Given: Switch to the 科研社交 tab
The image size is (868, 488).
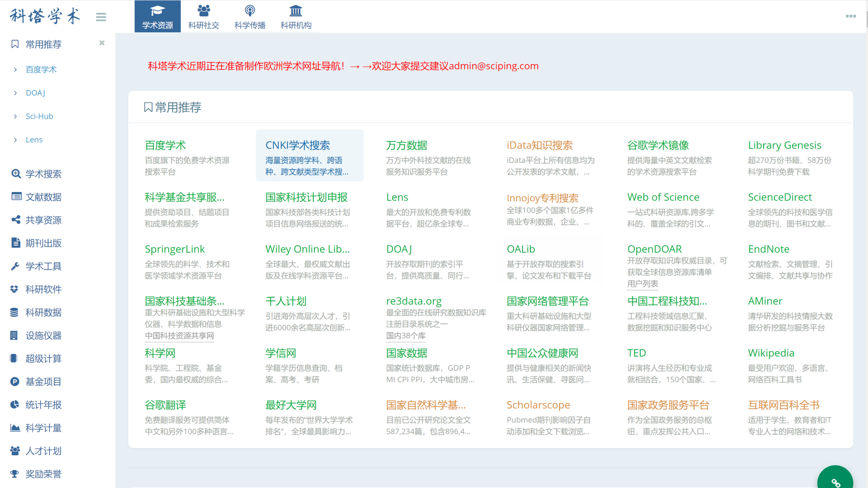Looking at the screenshot, I should pyautogui.click(x=204, y=17).
